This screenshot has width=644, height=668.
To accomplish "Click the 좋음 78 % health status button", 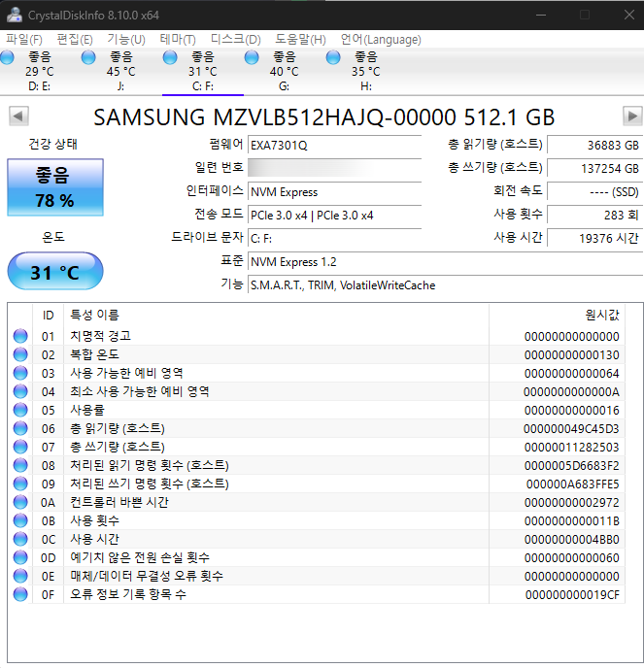I will pos(55,187).
